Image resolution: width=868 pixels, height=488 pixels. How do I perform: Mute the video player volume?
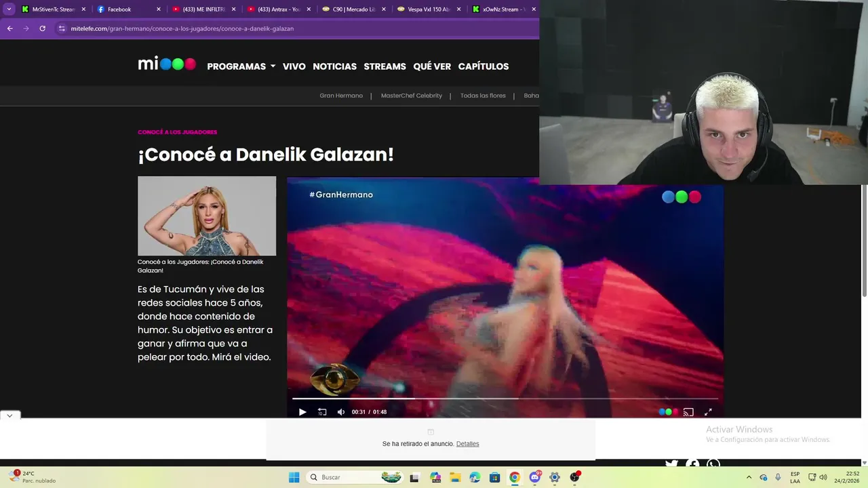(341, 412)
